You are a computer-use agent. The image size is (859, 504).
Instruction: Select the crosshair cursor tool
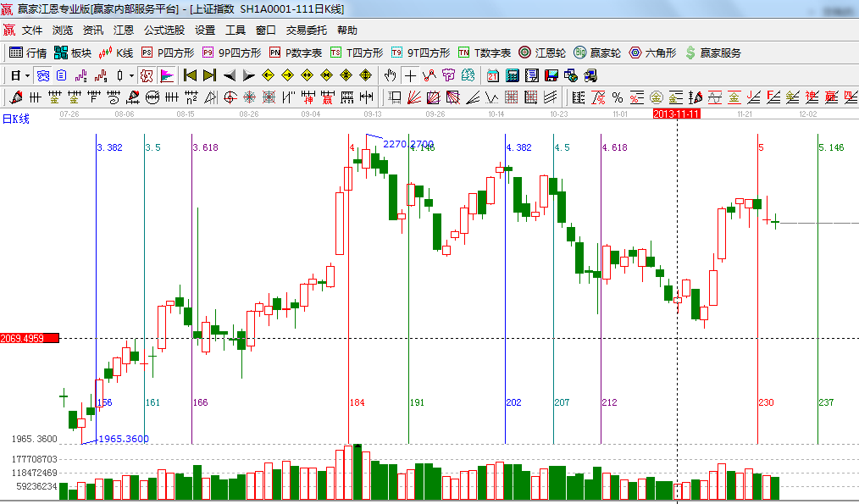click(410, 75)
